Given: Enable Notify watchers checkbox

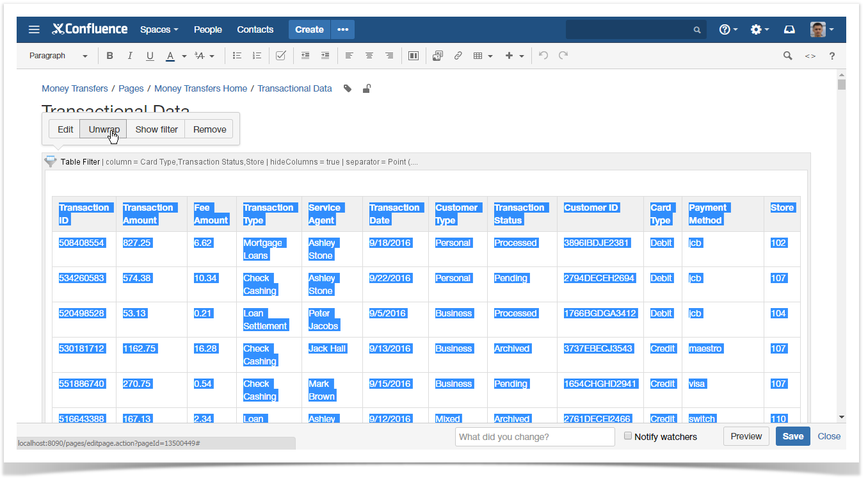Looking at the screenshot, I should tap(628, 436).
